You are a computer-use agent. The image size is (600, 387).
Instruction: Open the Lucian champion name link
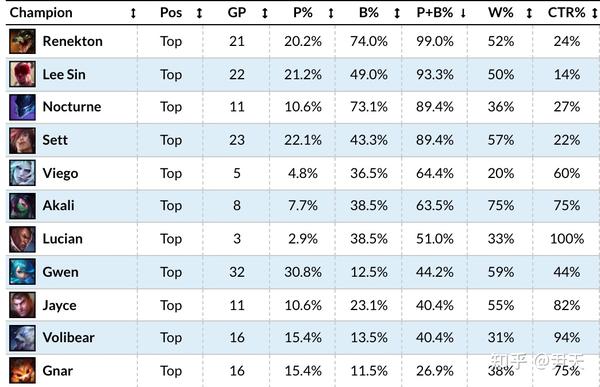[x=62, y=239]
